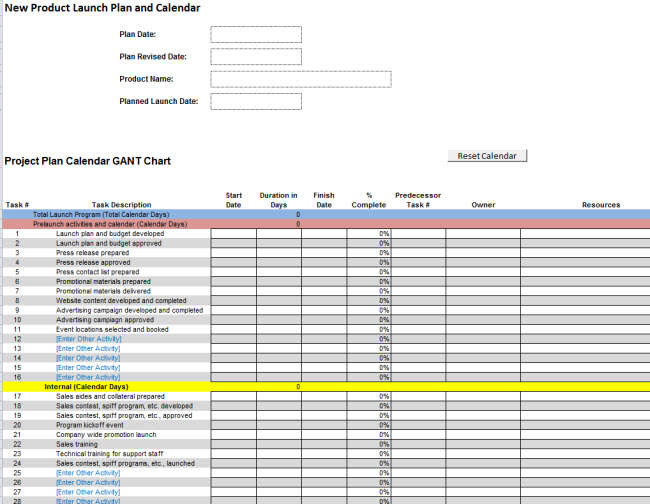
Task: Select the Prelaunch activities and calendar row
Action: point(326,224)
